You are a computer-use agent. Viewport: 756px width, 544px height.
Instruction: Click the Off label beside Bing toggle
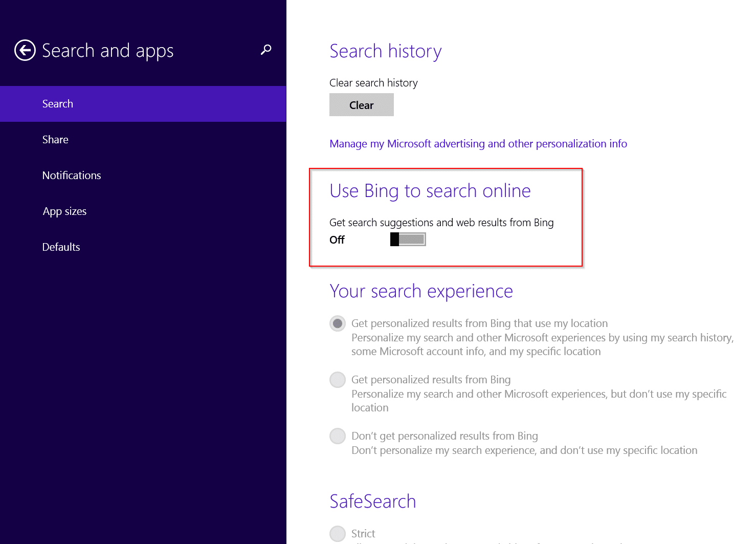click(337, 240)
